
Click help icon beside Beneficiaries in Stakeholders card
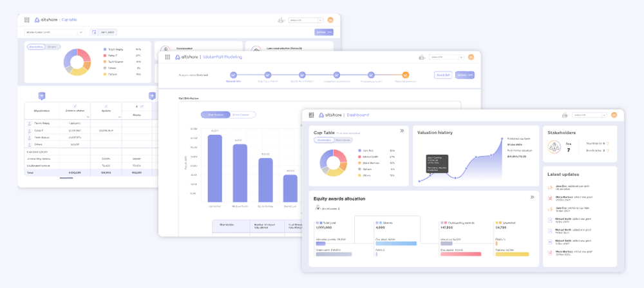607,151
